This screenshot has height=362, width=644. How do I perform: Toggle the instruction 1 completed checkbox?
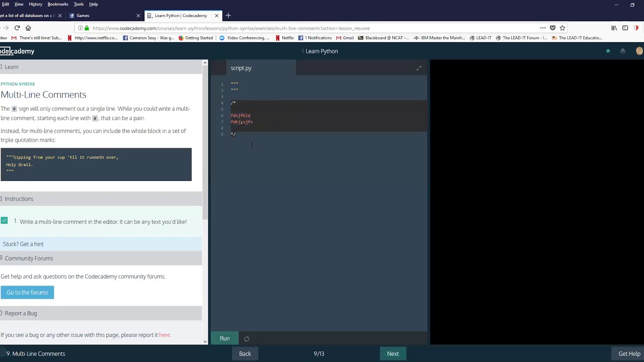coord(4,220)
